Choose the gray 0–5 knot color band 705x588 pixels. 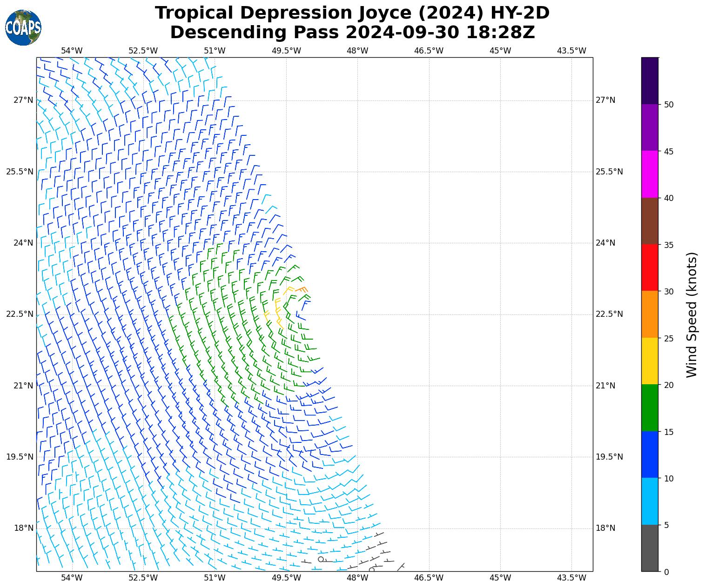[x=649, y=548]
